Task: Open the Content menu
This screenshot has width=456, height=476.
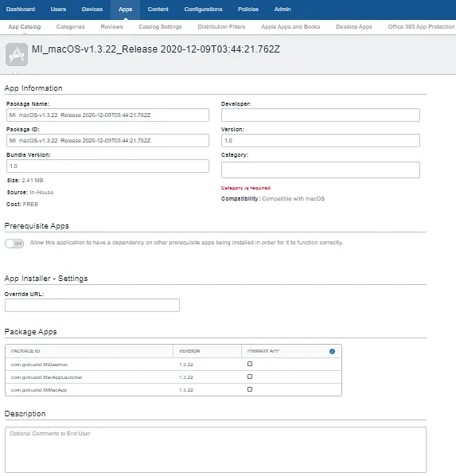Action: (x=158, y=10)
